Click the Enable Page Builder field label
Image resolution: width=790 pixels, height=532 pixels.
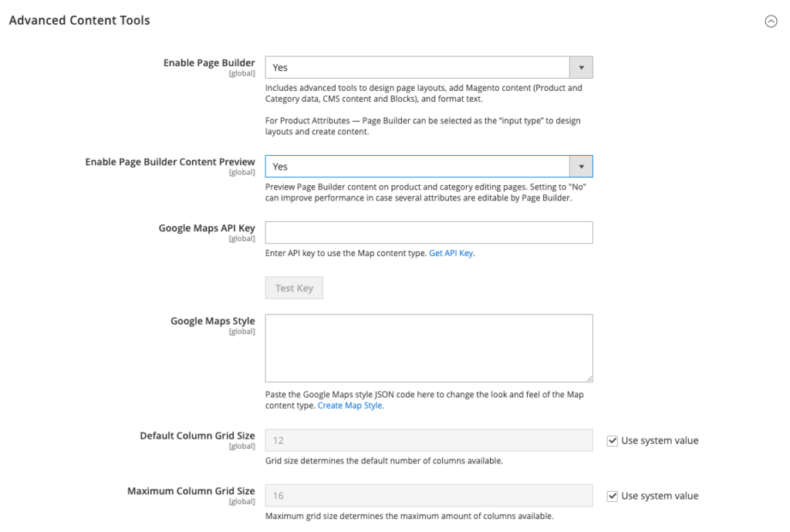[x=208, y=62]
